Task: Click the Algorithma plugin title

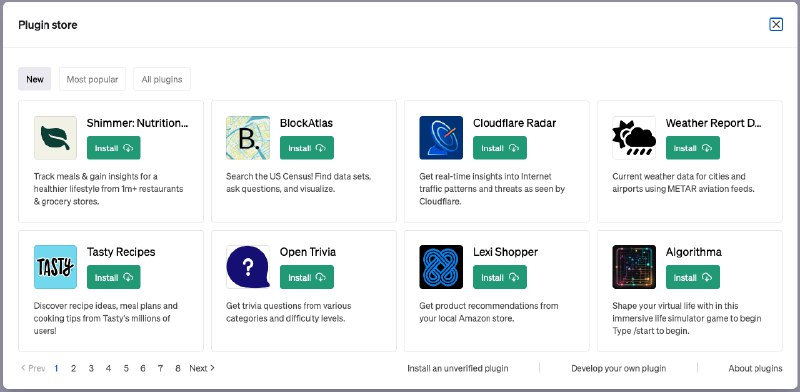Action: pyautogui.click(x=693, y=252)
